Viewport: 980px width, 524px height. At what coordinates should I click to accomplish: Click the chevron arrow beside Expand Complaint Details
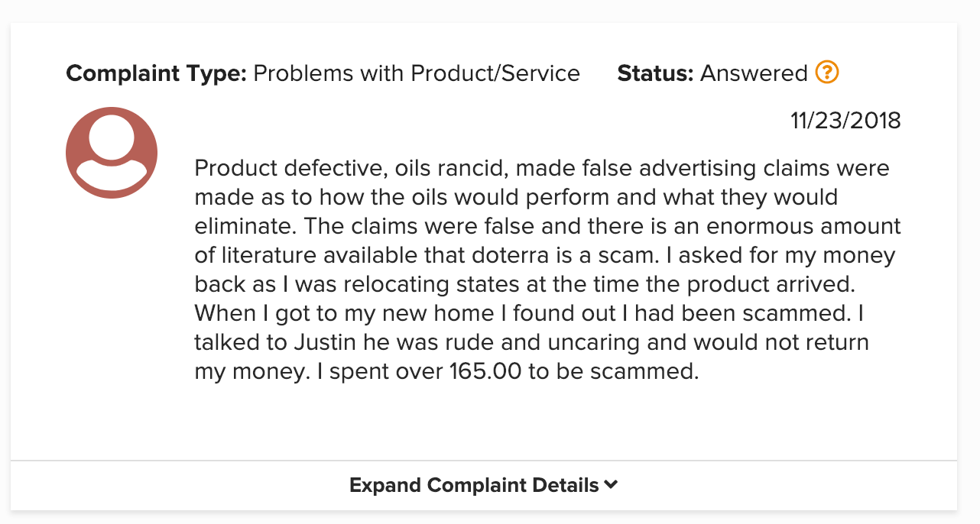tap(611, 484)
